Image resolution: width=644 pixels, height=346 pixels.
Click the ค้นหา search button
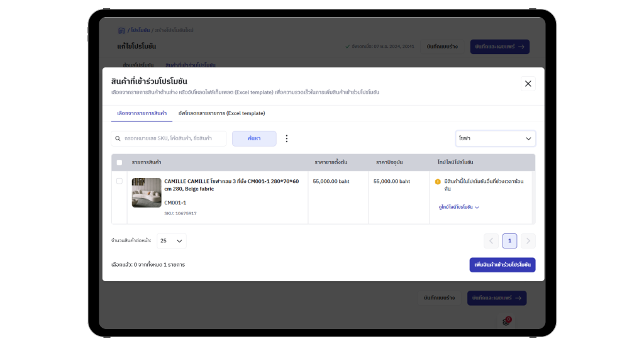tap(254, 138)
